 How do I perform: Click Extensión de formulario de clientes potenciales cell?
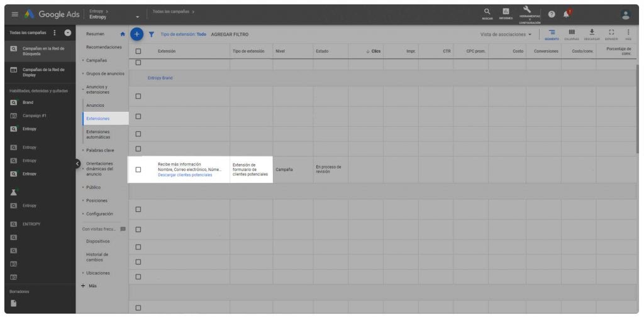click(x=250, y=170)
